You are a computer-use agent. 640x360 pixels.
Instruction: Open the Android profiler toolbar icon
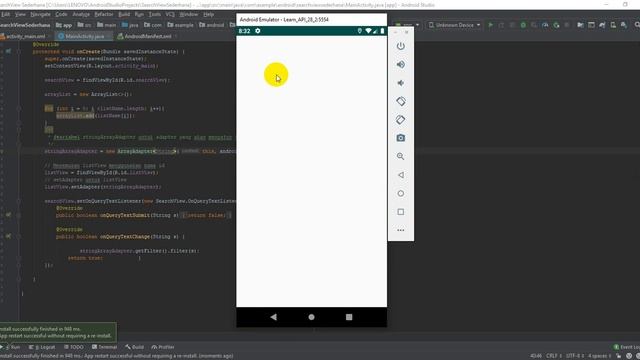(x=545, y=25)
